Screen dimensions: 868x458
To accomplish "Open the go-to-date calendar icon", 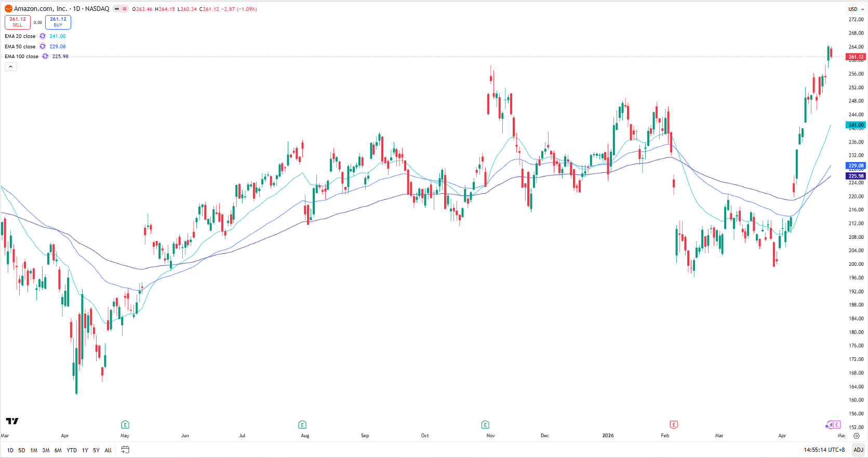I will (125, 450).
